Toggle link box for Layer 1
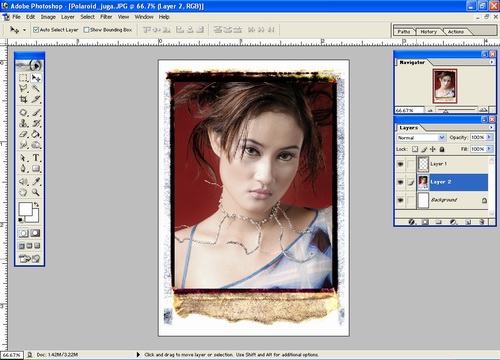Screen dimensions: 500x360 click(411, 164)
